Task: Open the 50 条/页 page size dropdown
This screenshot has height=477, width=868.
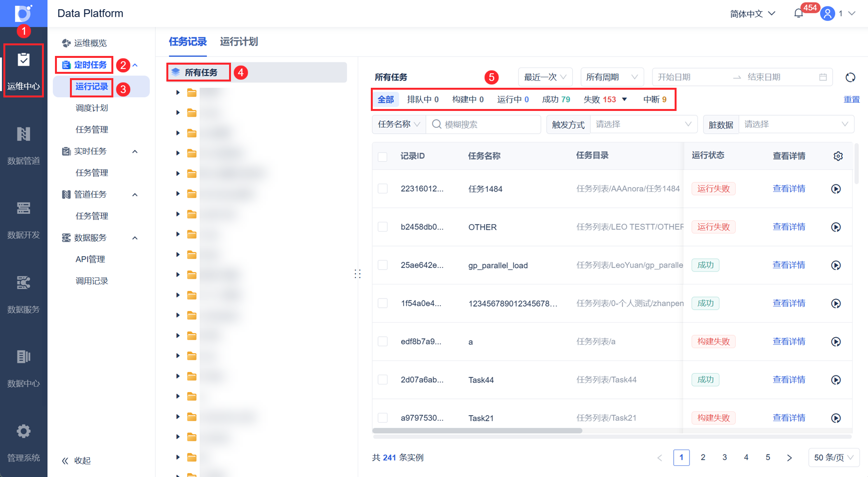Action: point(834,458)
